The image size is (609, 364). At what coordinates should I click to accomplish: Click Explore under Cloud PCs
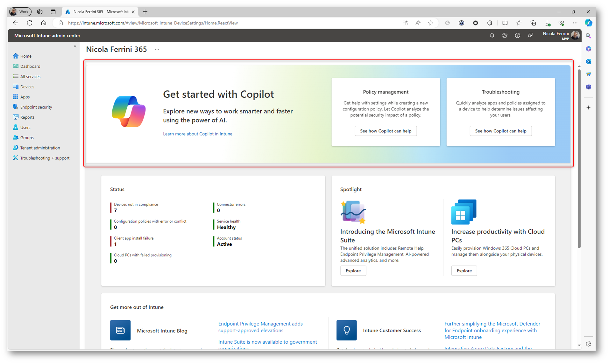(464, 270)
